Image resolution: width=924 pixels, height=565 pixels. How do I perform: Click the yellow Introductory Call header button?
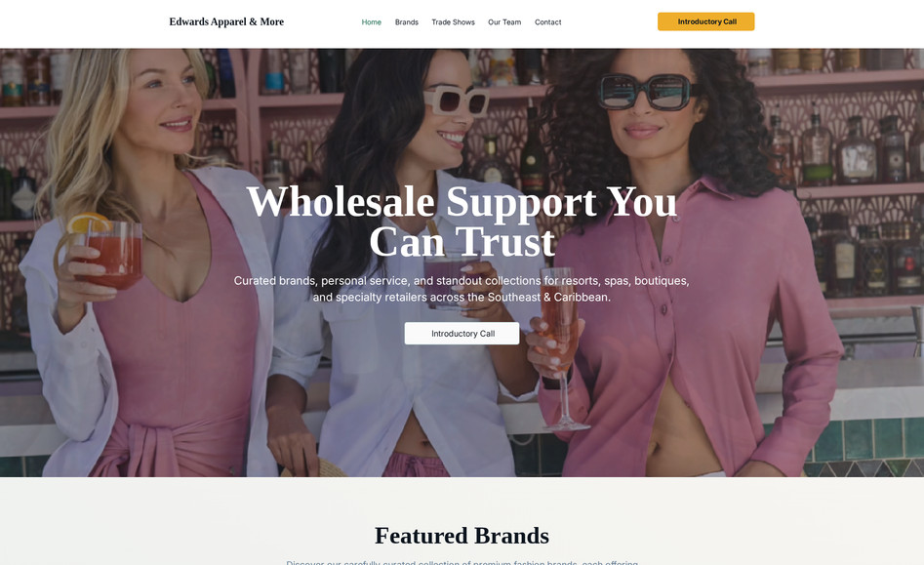[x=706, y=21]
